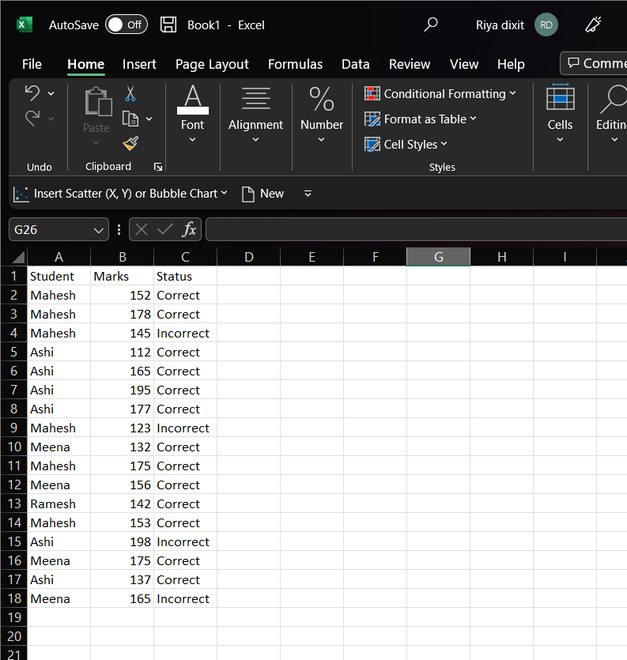Click the Undo arrow icon
627x660 pixels.
click(32, 94)
